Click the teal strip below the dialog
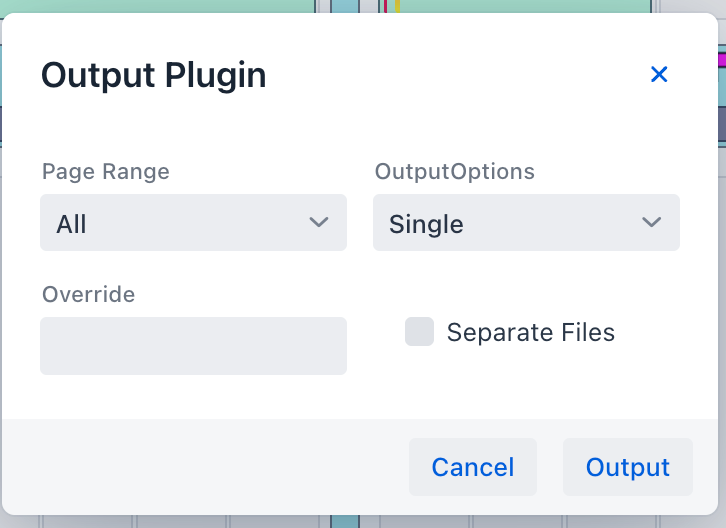 click(x=344, y=522)
